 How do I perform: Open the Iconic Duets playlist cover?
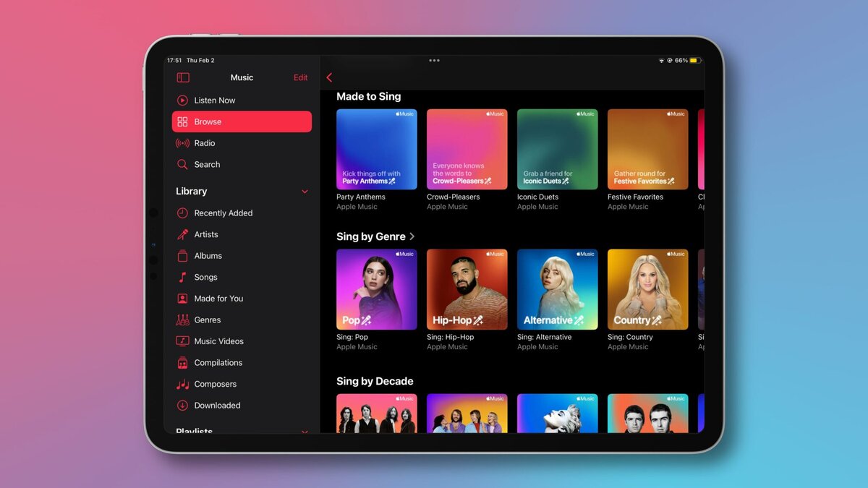558,150
